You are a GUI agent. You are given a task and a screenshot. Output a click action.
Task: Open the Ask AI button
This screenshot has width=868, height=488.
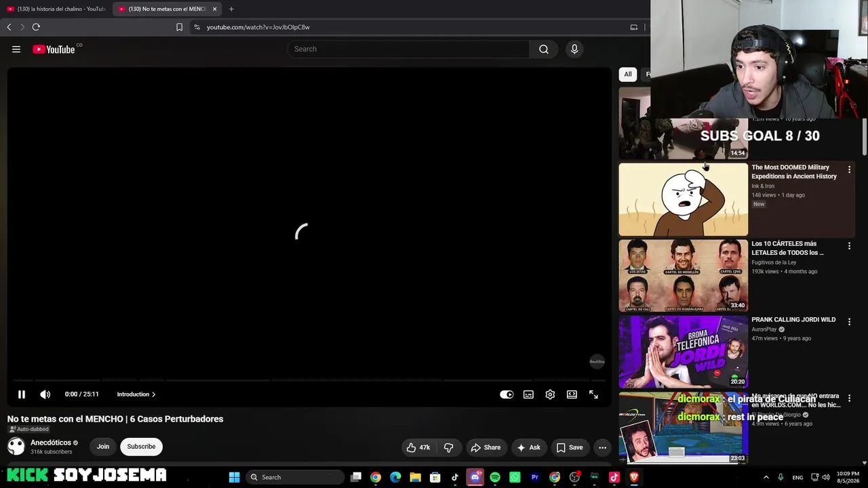click(x=528, y=447)
